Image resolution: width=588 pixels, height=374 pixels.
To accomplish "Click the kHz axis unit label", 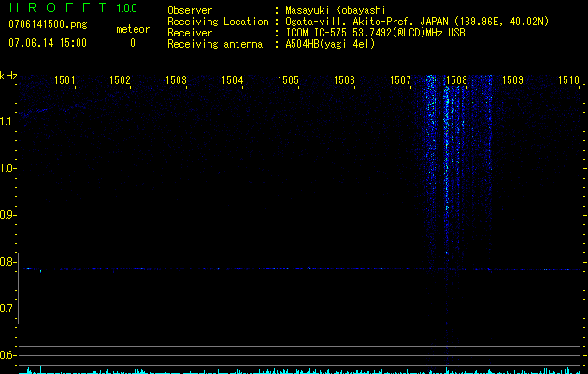I will (x=8, y=76).
